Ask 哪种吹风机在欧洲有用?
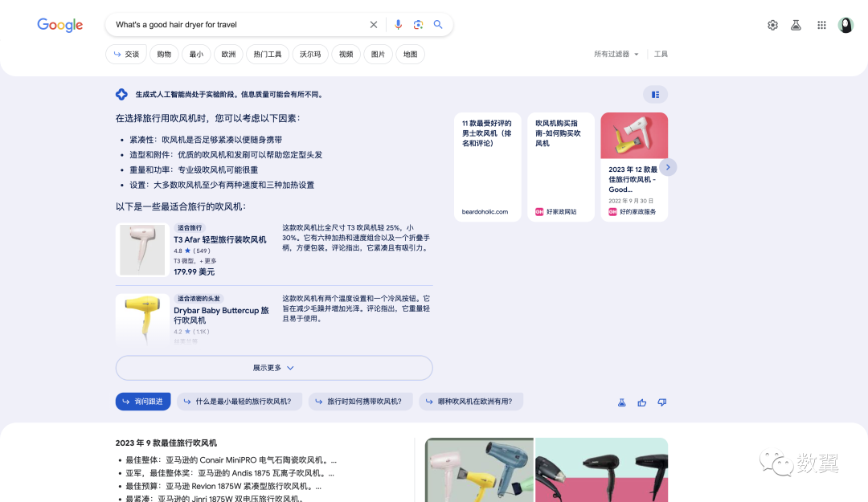Viewport: 868px width, 502px height. point(471,402)
